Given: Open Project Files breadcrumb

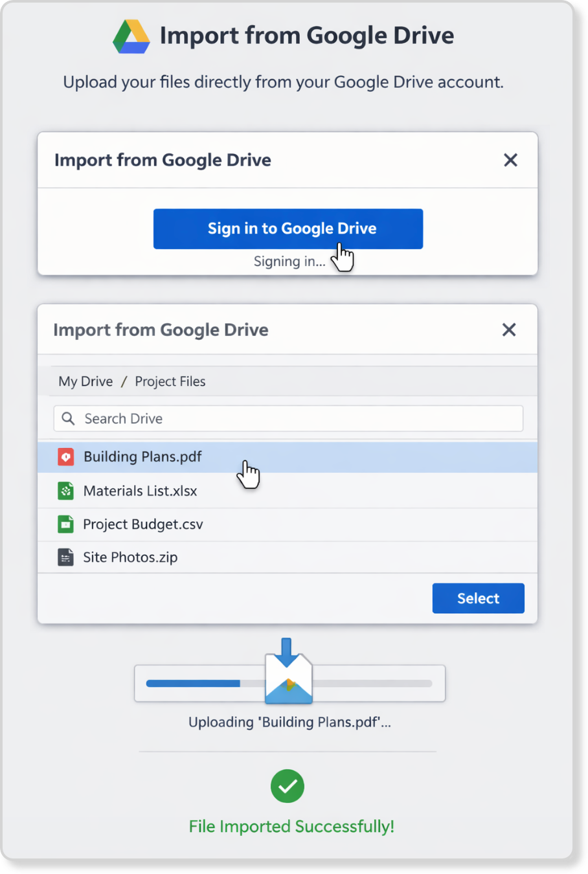Looking at the screenshot, I should pos(170,381).
